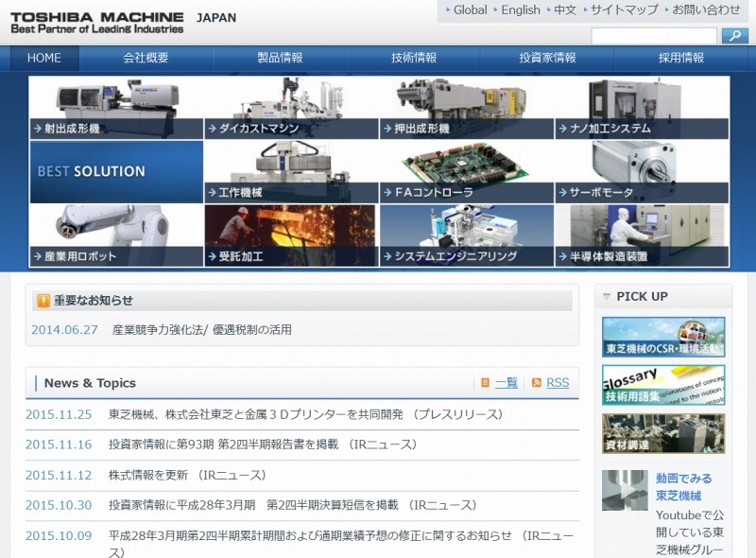Click the BEST SOLUTION banner

[116, 172]
